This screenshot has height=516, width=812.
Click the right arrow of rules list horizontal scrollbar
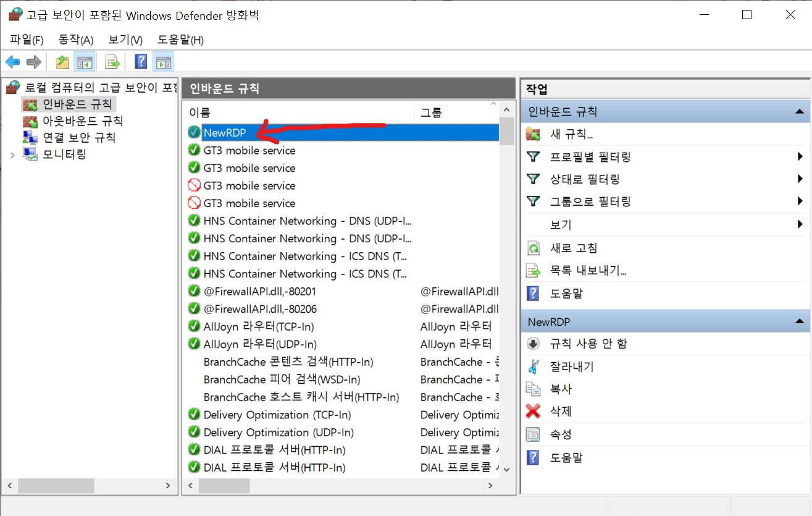[x=491, y=486]
